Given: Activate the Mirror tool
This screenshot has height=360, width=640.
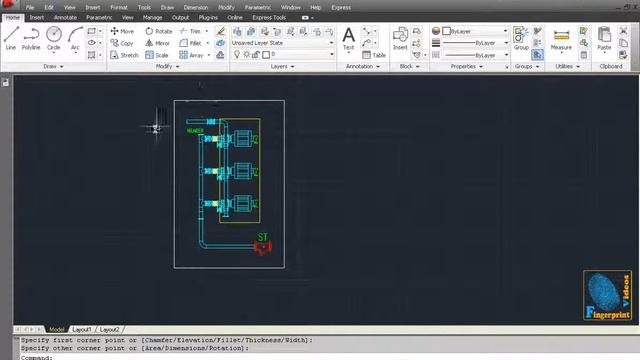Looking at the screenshot, I should pyautogui.click(x=157, y=43).
